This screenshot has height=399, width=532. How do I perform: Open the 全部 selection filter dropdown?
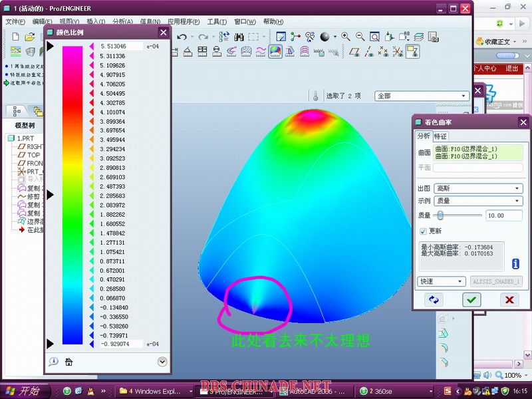click(x=422, y=96)
